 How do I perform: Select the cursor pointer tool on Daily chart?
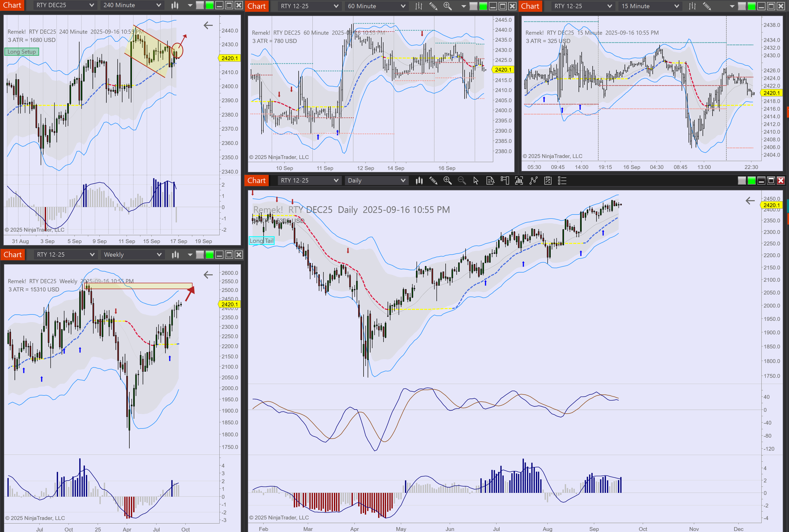pyautogui.click(x=476, y=180)
